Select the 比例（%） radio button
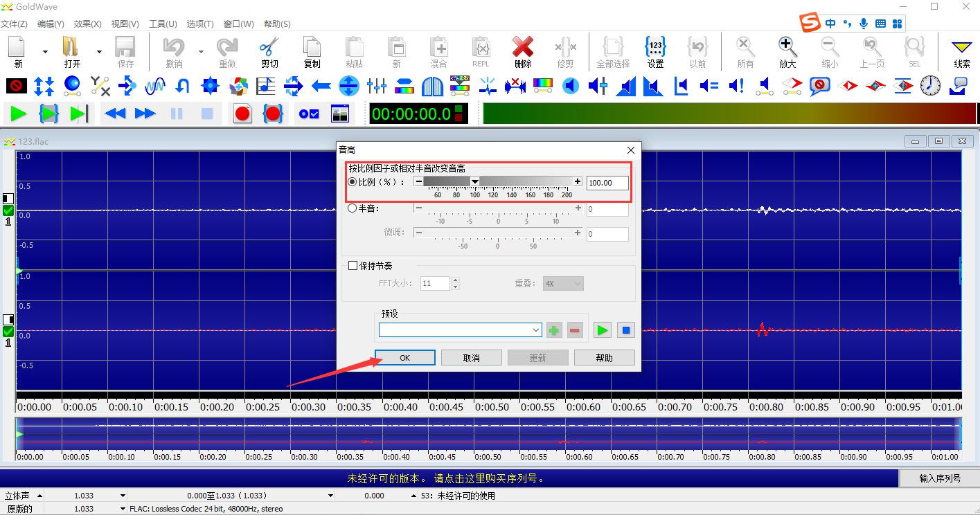The height and width of the screenshot is (515, 980). click(x=353, y=181)
